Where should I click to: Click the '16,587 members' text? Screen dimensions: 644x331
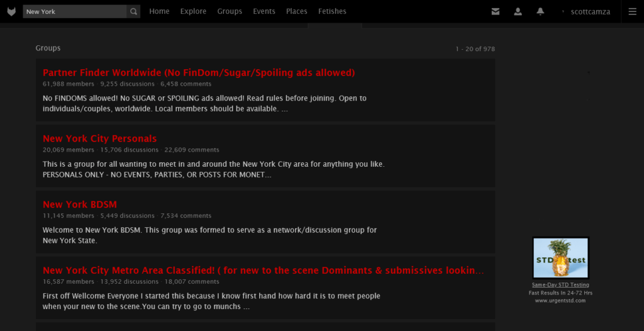pos(69,282)
